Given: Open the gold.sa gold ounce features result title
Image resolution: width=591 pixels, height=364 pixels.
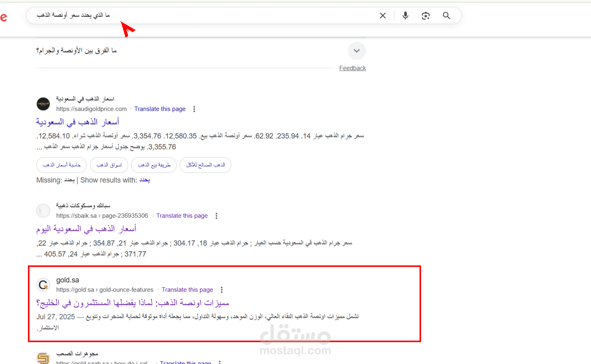Looking at the screenshot, I should pyautogui.click(x=133, y=303).
